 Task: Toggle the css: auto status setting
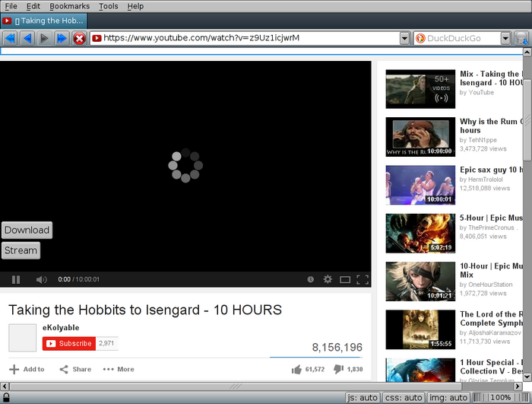(x=403, y=397)
